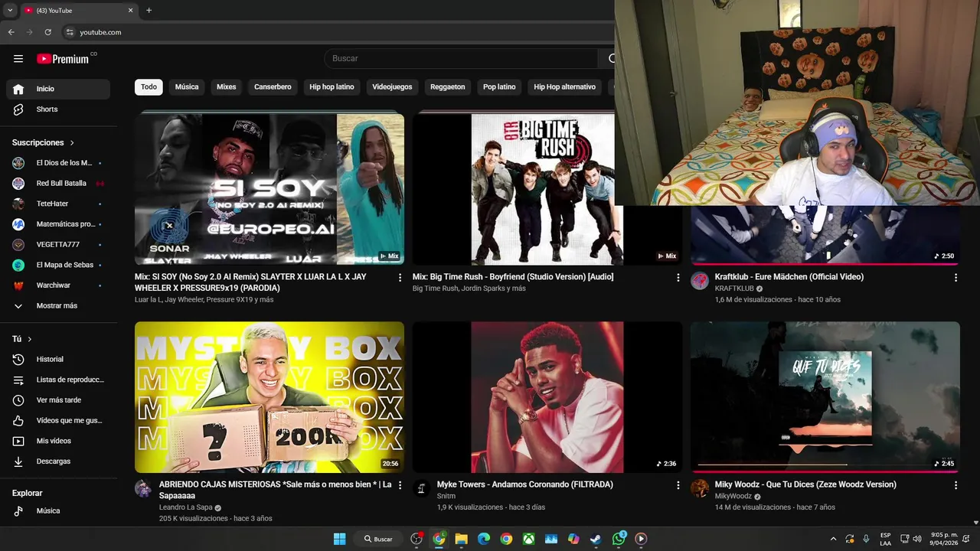This screenshot has height=551, width=980.
Task: Click the site info icon beside youtube.com
Action: pos(70,32)
